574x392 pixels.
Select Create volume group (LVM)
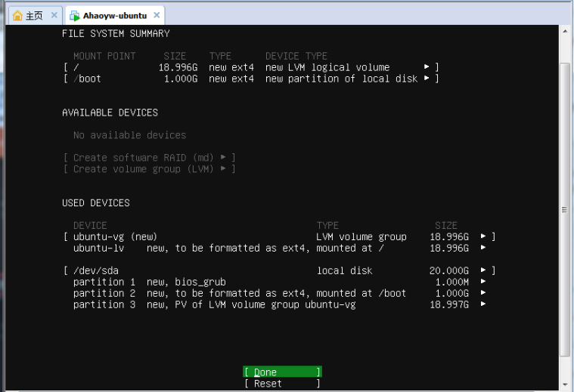(149, 169)
